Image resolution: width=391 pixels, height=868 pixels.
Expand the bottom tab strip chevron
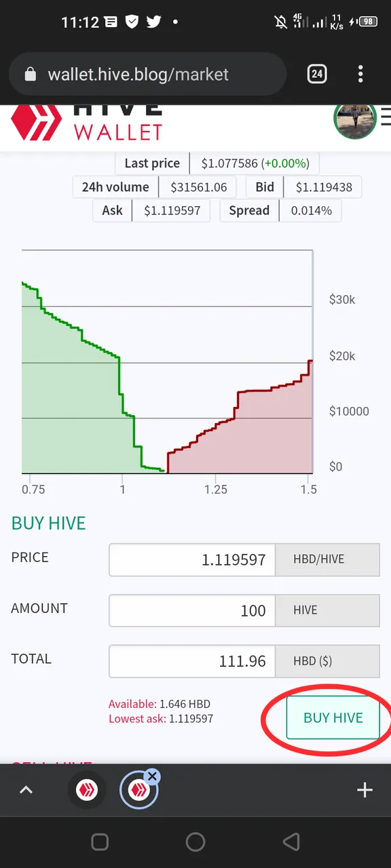click(26, 789)
